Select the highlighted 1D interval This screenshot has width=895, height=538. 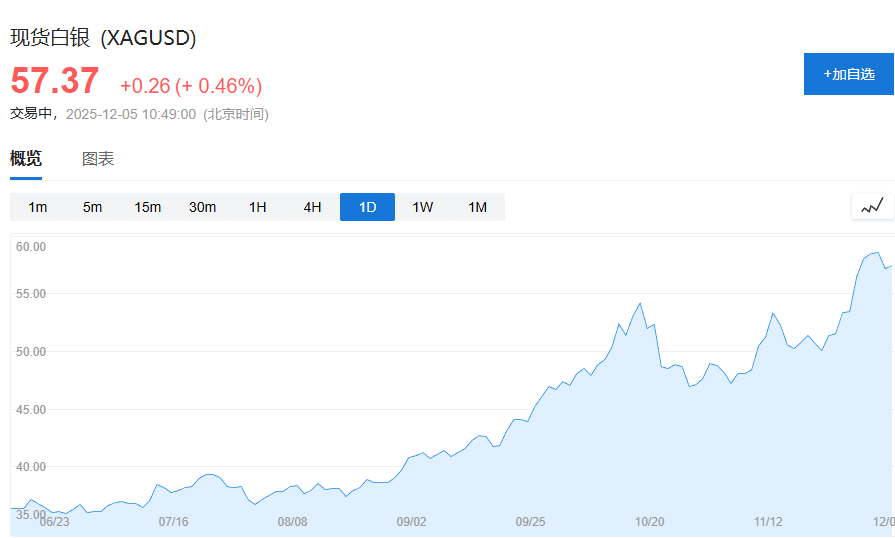point(367,207)
